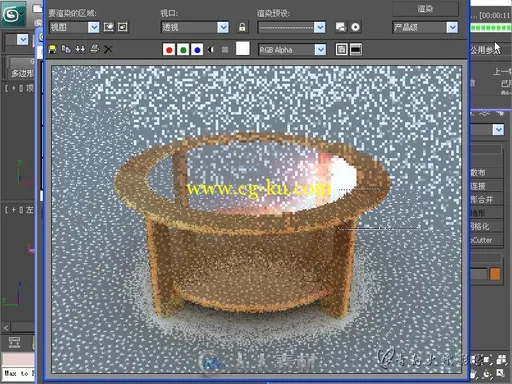Click the Print Image icon

pyautogui.click(x=94, y=50)
